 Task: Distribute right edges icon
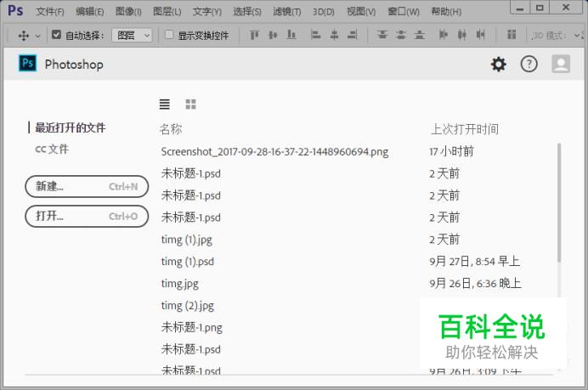tap(480, 35)
